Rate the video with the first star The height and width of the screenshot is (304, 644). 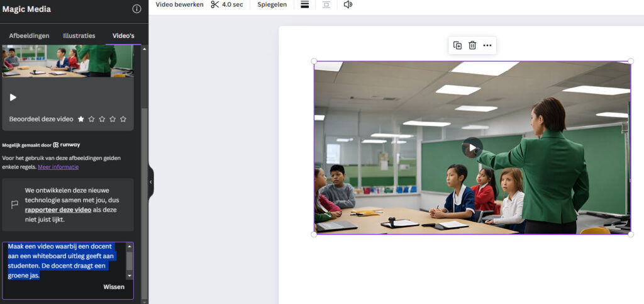coord(81,119)
